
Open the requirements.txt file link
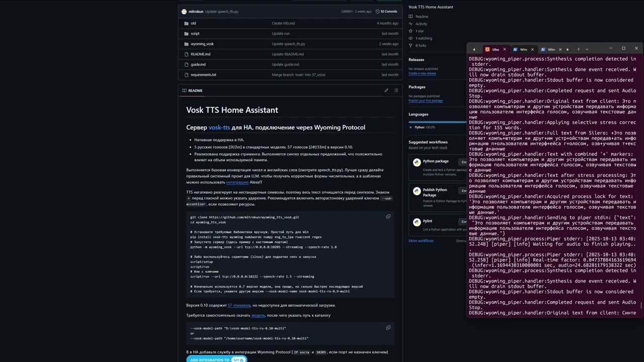(203, 75)
